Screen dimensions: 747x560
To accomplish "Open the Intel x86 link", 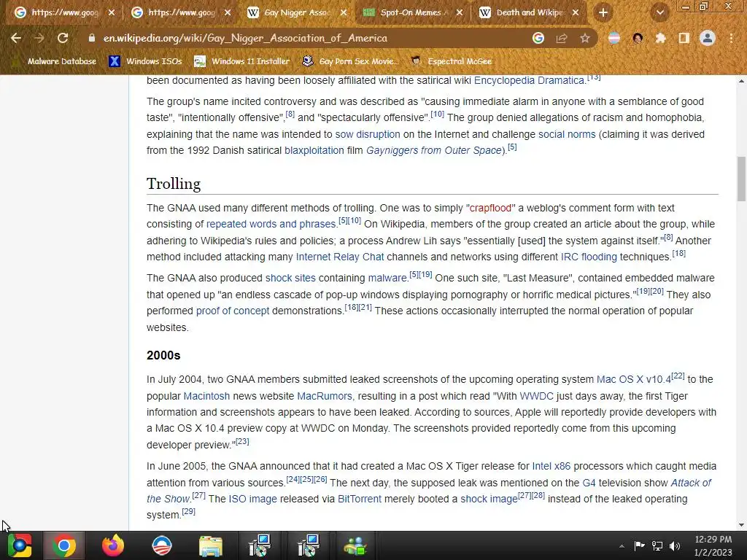I will click(x=551, y=466).
